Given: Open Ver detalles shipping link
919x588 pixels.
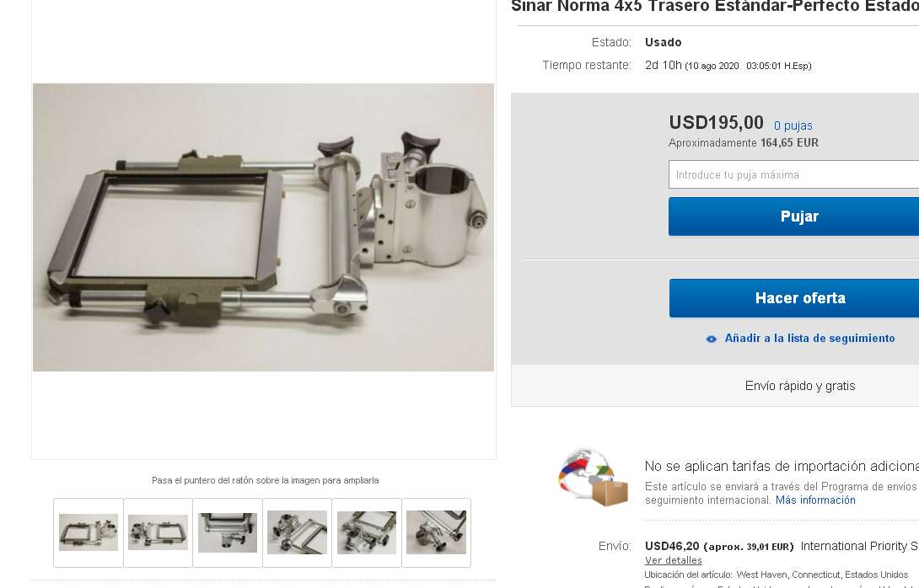Looking at the screenshot, I should click(674, 560).
